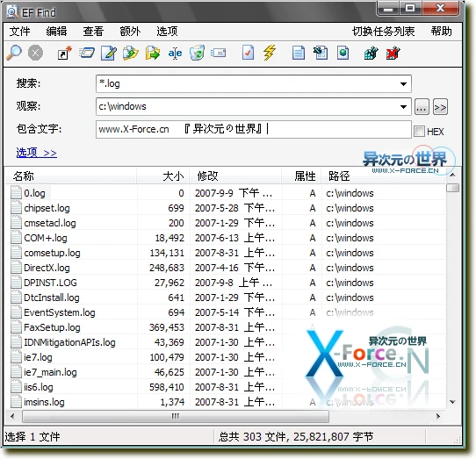Screen dimensions: 476x459
Task: Open the 查看 menu
Action: pyautogui.click(x=93, y=32)
